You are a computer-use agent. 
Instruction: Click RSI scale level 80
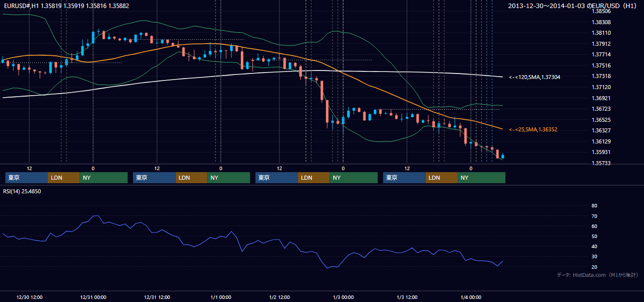[x=594, y=206]
